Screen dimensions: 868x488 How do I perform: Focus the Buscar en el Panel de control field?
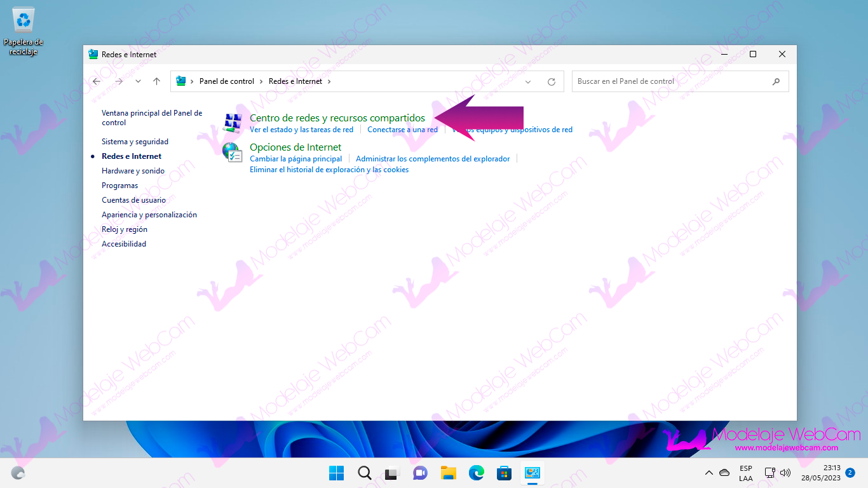[670, 81]
